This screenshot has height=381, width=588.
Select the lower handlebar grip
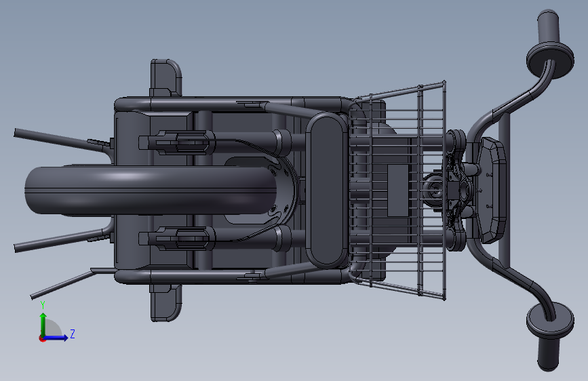pos(548,355)
